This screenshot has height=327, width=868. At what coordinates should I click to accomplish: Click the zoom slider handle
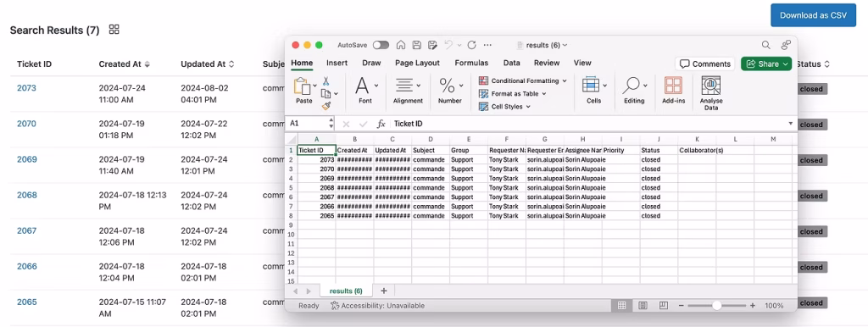[717, 306]
